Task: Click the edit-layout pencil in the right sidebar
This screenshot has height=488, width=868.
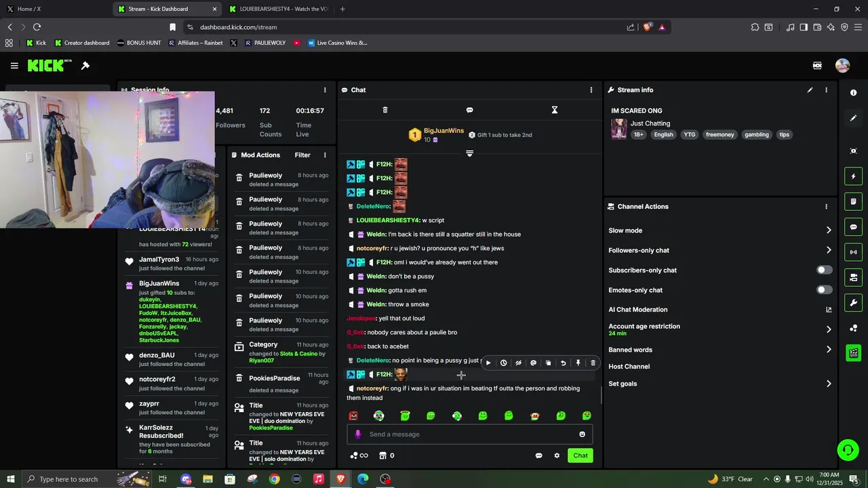Action: [x=853, y=118]
